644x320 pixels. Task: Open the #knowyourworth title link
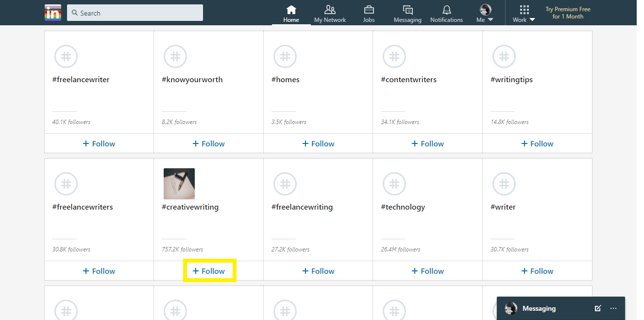coord(192,80)
